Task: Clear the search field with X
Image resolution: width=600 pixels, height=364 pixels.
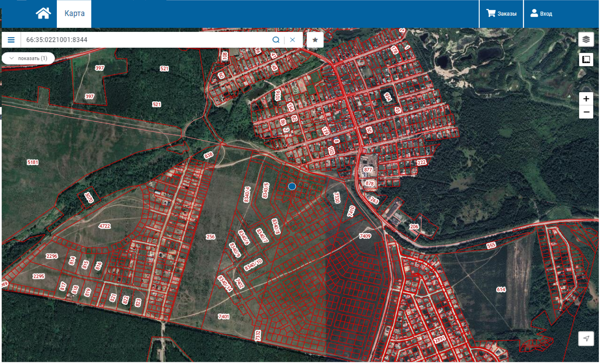Action: (292, 40)
